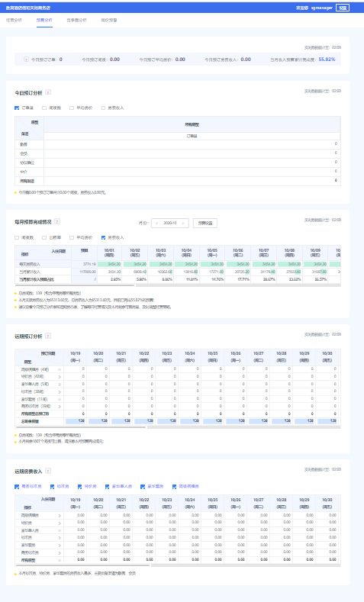
Task: Toggle 房费收入 checkbox in monthly budget section
Action: 103,237
